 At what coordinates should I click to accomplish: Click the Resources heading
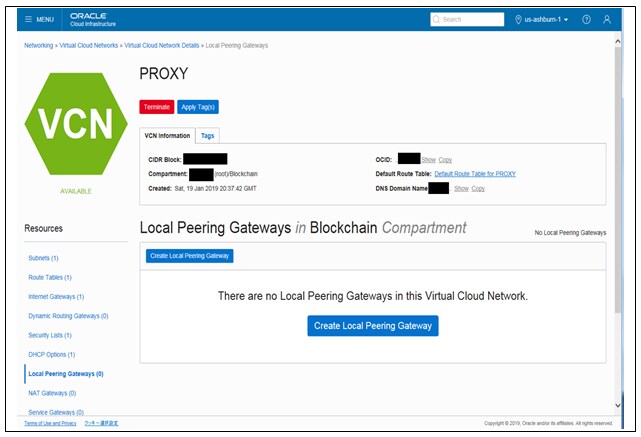coord(43,228)
